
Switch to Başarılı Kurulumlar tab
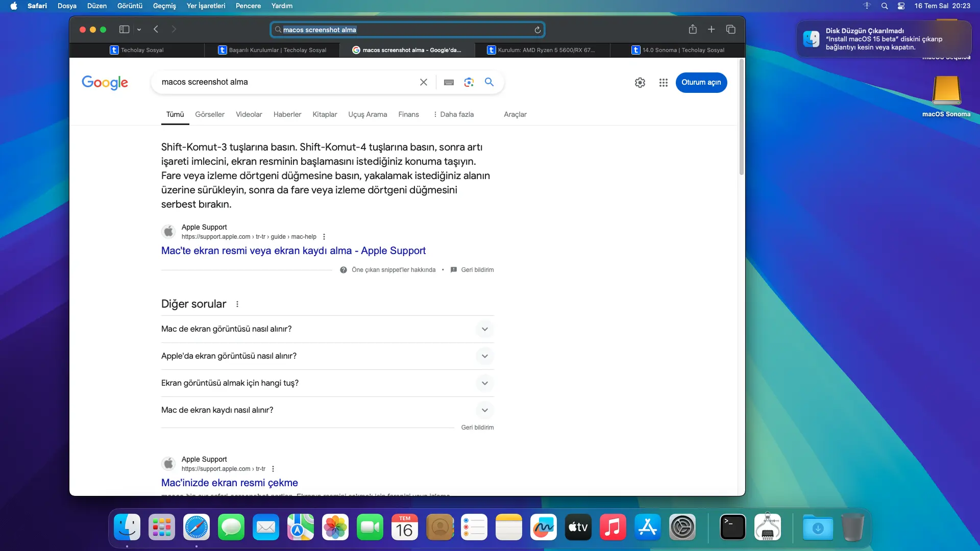pos(272,50)
